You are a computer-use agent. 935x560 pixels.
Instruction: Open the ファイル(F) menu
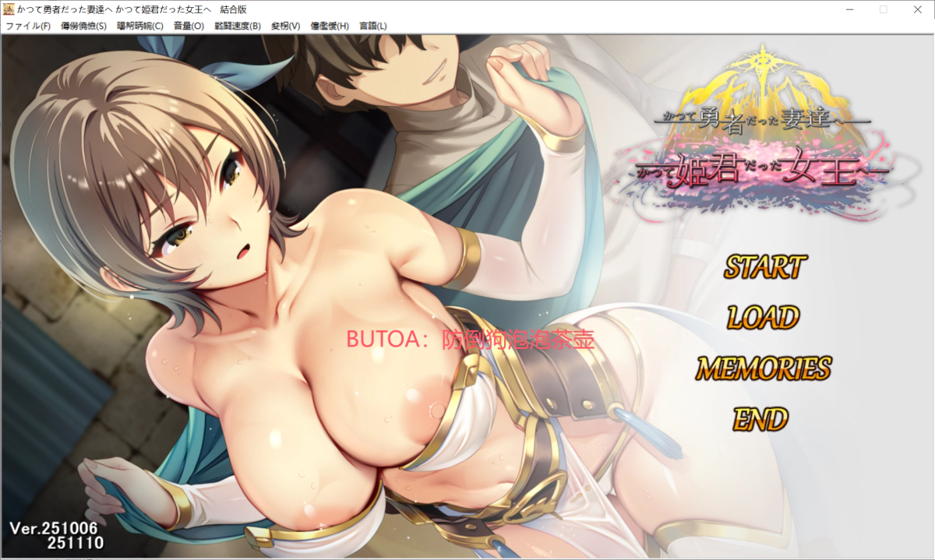pyautogui.click(x=28, y=26)
